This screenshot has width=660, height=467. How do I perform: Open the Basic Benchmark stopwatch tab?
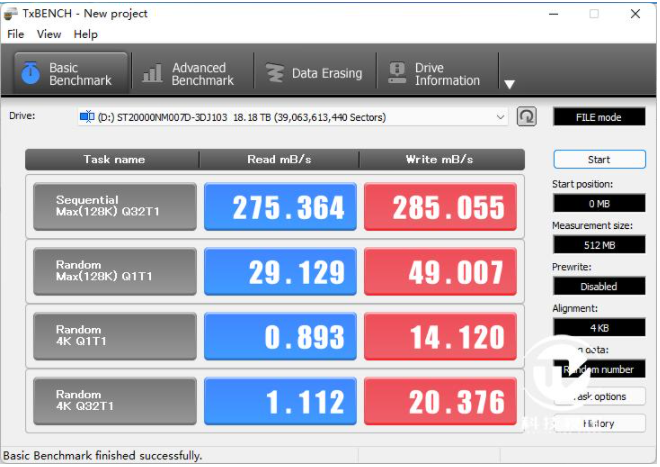click(70, 74)
